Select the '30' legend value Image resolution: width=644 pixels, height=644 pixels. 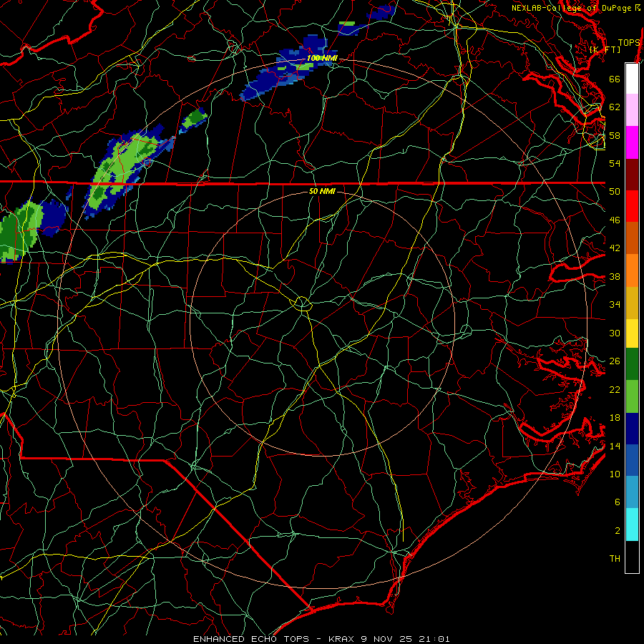click(615, 333)
